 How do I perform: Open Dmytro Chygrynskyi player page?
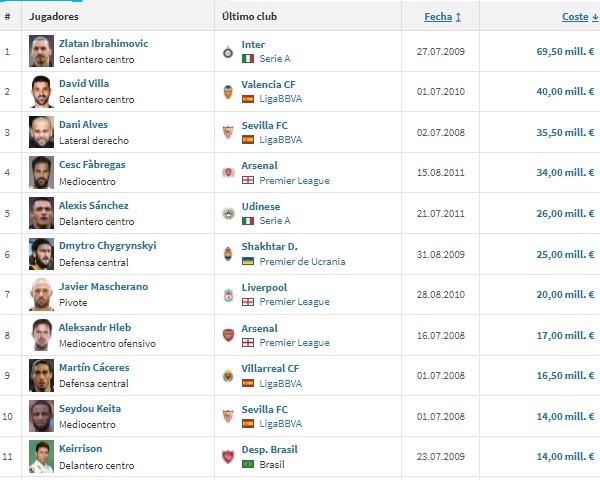pos(108,246)
